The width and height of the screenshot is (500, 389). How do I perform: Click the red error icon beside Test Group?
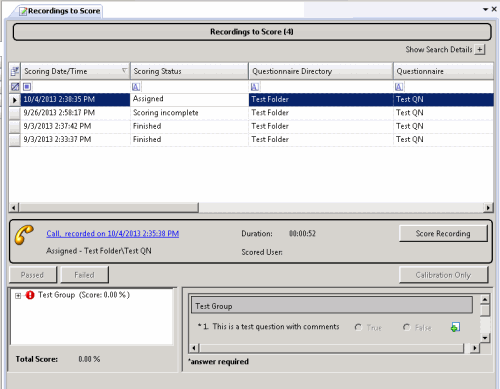[x=30, y=295]
